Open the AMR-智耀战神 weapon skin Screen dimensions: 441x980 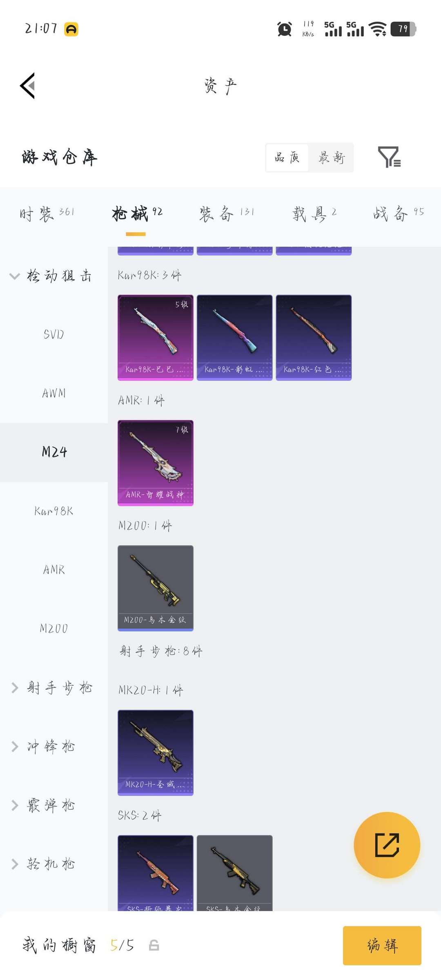[155, 463]
